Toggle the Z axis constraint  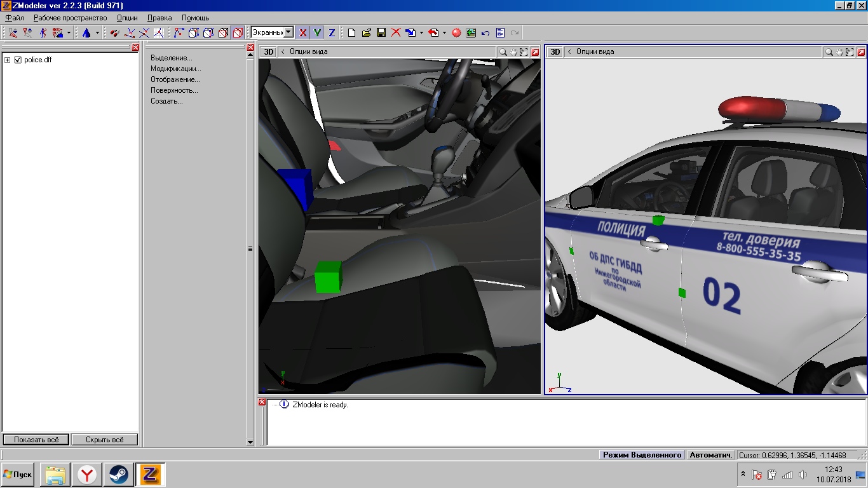[332, 32]
